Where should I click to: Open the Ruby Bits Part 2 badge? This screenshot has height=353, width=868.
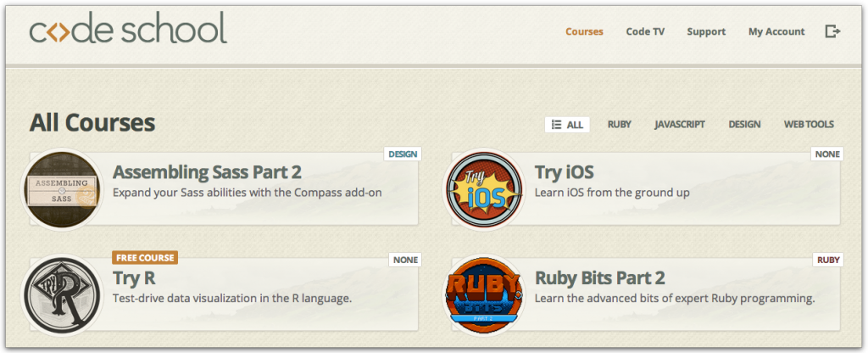(484, 295)
